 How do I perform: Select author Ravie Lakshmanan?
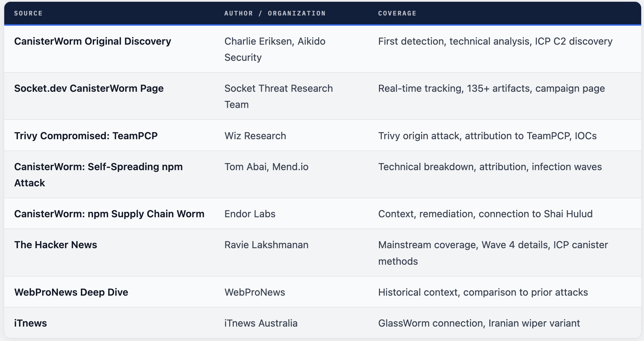click(x=266, y=245)
